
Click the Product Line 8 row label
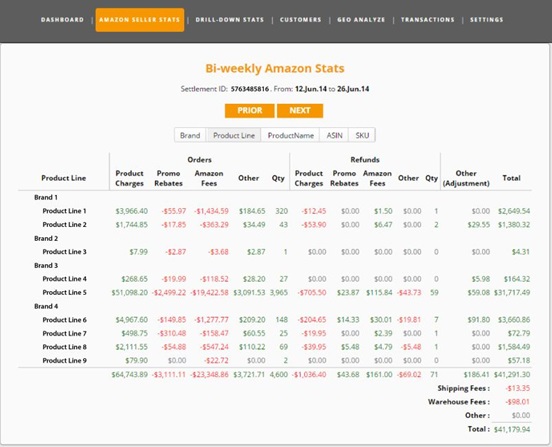[64, 347]
